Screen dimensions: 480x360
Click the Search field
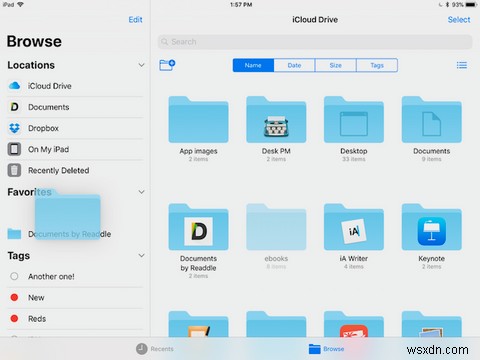(x=315, y=42)
